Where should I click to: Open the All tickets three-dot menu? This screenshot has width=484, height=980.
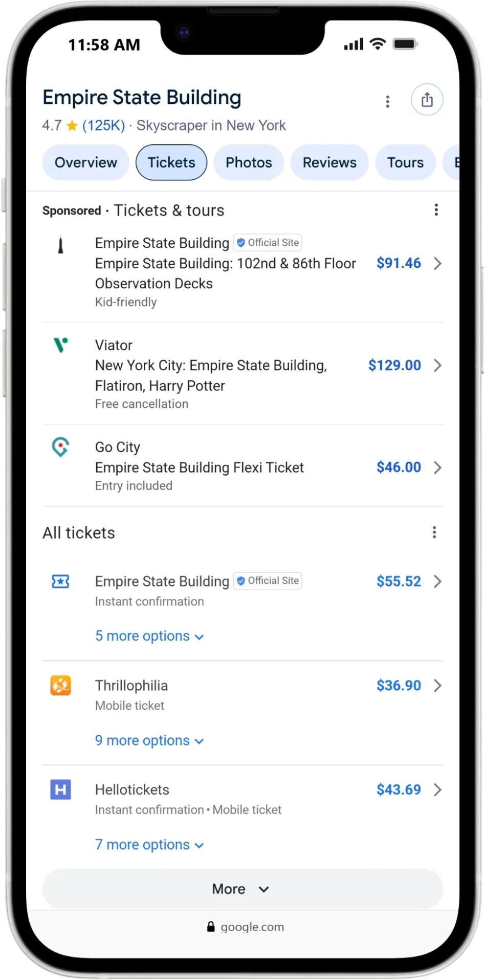[x=434, y=532]
